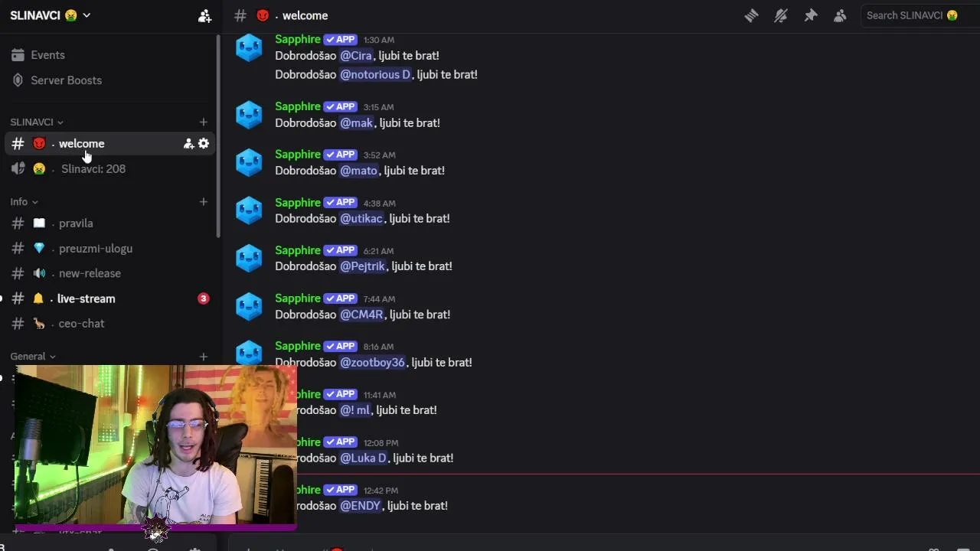Open welcome channel settings gear
This screenshot has height=551, width=980.
pyautogui.click(x=204, y=144)
